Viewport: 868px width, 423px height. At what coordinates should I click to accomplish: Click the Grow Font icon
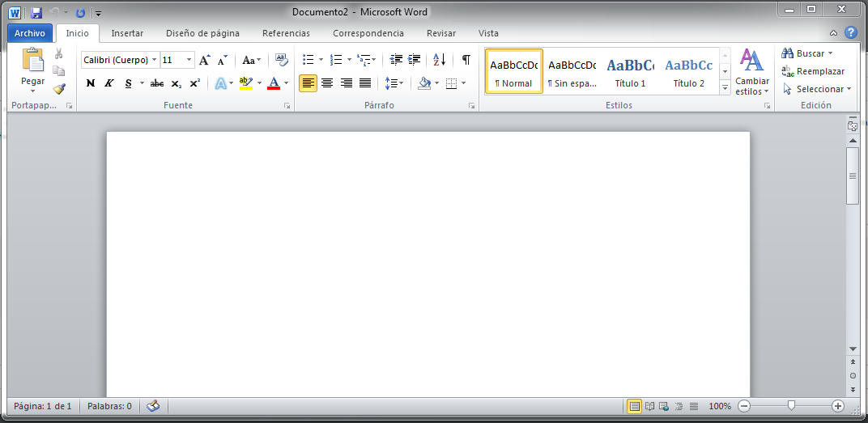pos(205,60)
